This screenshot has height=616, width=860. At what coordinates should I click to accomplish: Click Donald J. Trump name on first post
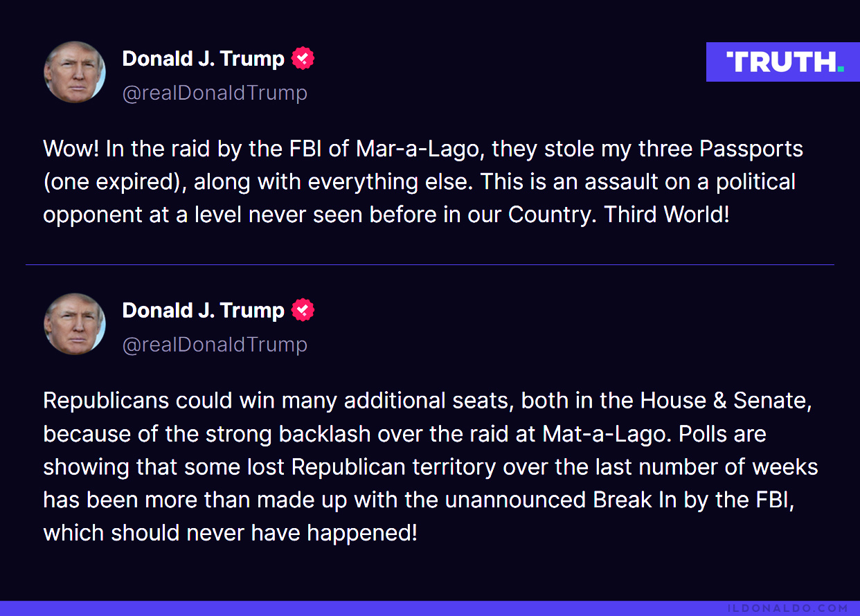point(204,59)
